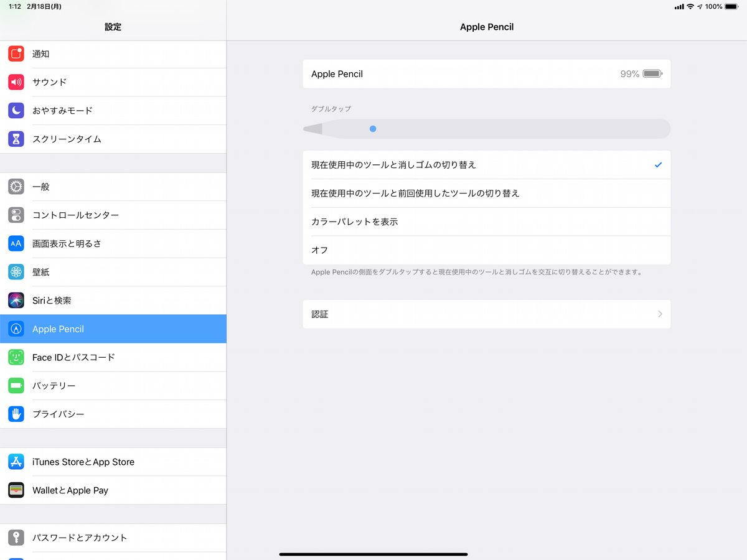
Task: Tap the Apple Pencil sidebar icon
Action: 16,329
